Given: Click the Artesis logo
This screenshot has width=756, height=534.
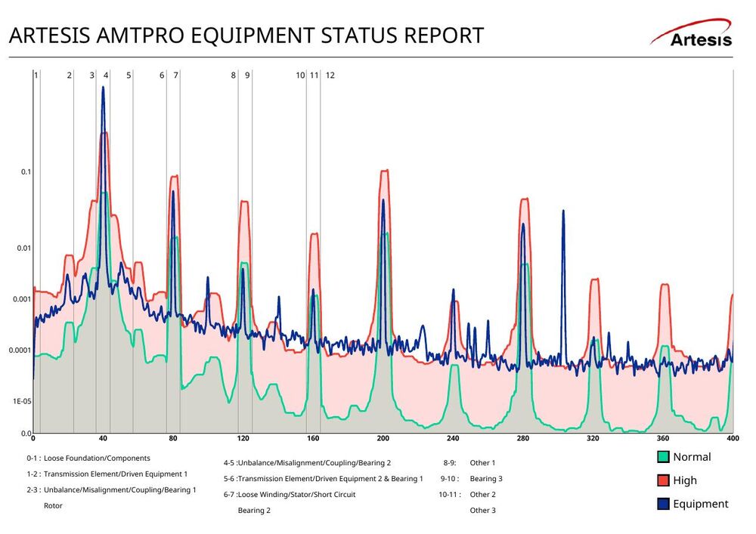Looking at the screenshot, I should 691,33.
